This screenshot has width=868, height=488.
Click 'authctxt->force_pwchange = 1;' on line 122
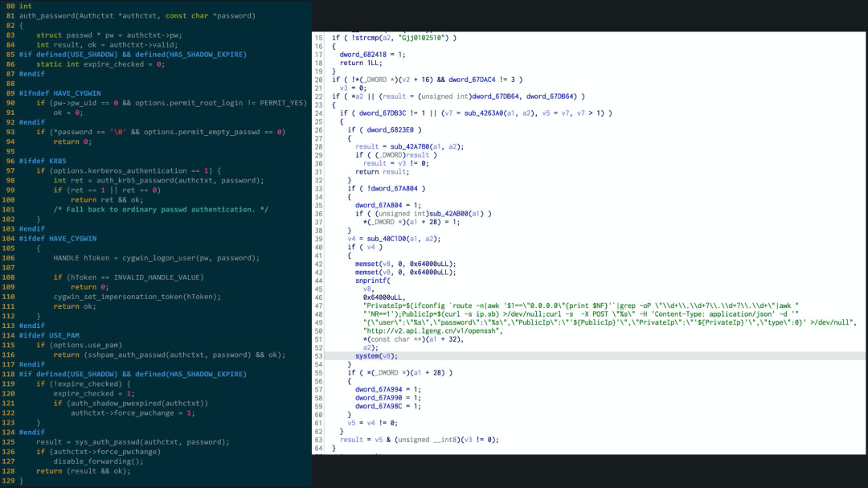[x=133, y=413]
